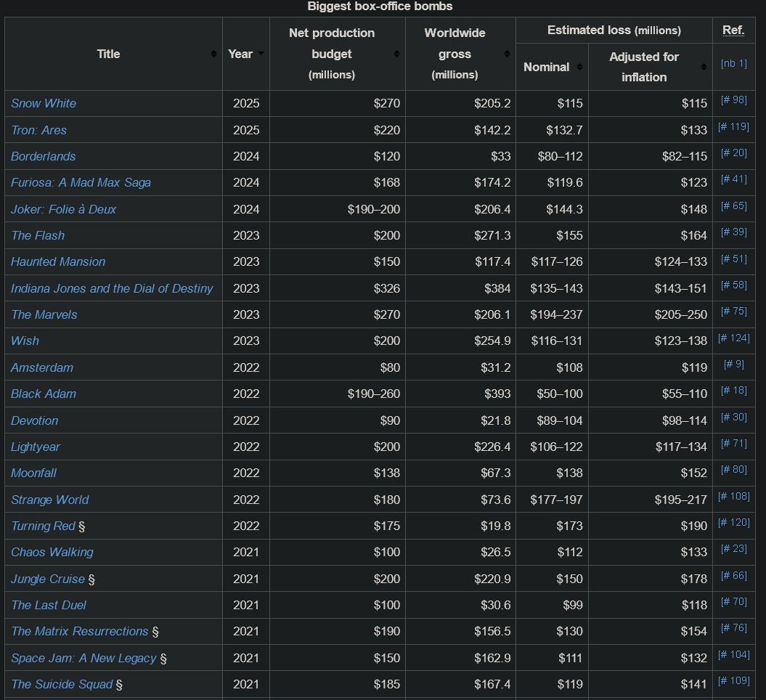Screen dimensions: 766x700
Task: Open the [nb 1] note reference
Action: [x=734, y=63]
